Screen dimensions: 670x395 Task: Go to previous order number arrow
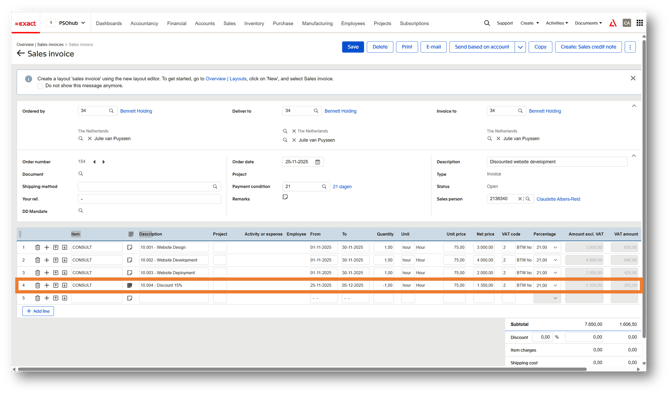point(94,162)
